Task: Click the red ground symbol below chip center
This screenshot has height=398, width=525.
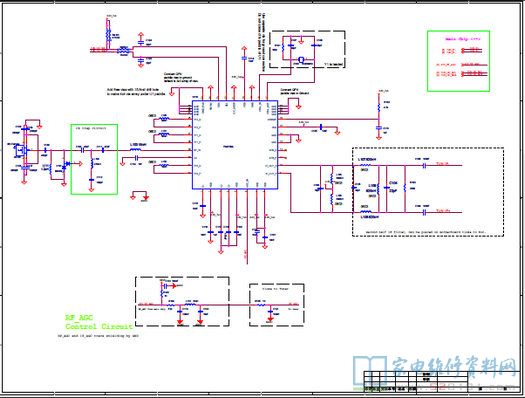Action: 221,250
